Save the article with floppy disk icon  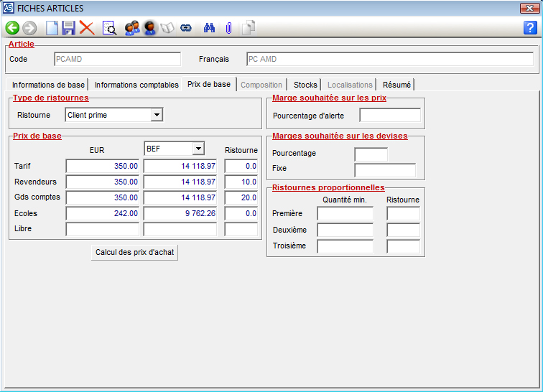[x=69, y=28]
